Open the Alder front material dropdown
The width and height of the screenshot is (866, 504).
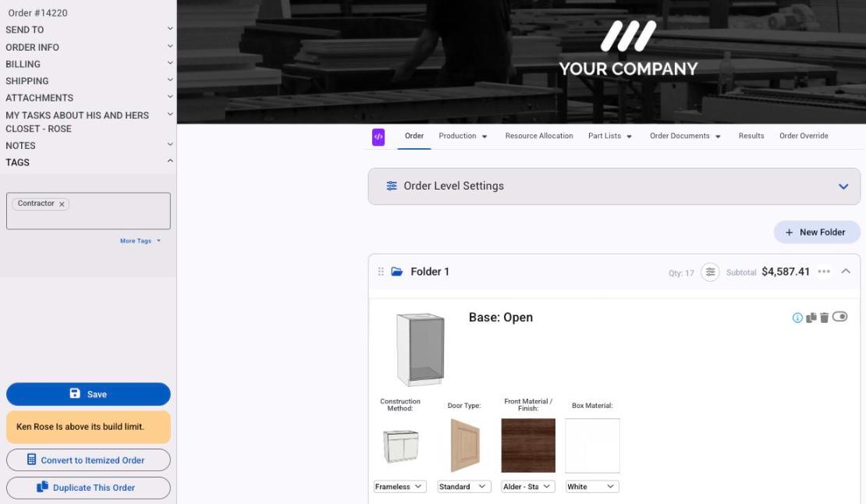[x=527, y=487]
